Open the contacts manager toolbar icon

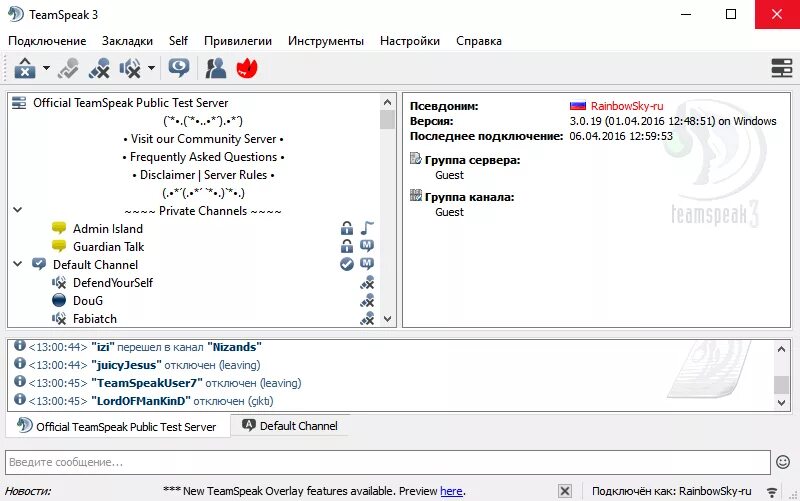tap(215, 68)
